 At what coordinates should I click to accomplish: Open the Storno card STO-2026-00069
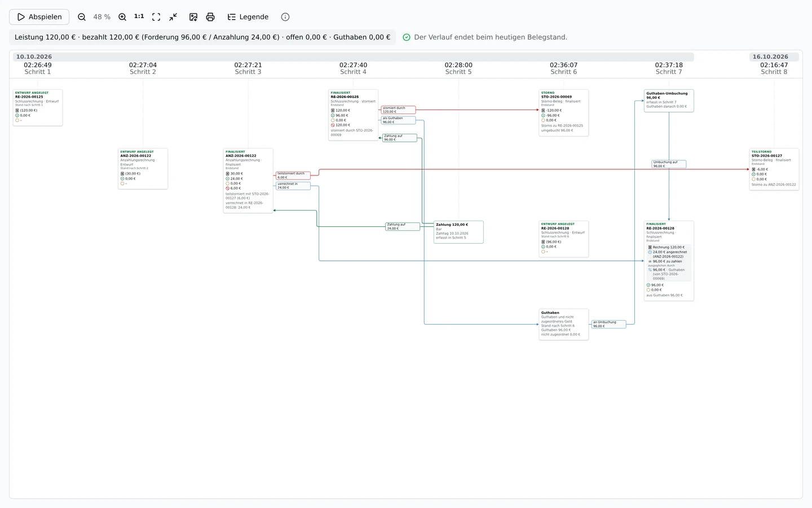(564, 112)
